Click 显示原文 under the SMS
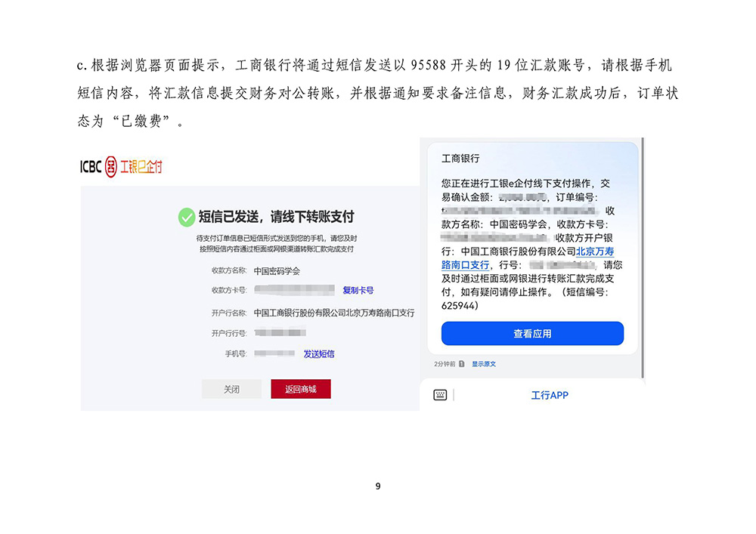The image size is (756, 534). pyautogui.click(x=484, y=364)
